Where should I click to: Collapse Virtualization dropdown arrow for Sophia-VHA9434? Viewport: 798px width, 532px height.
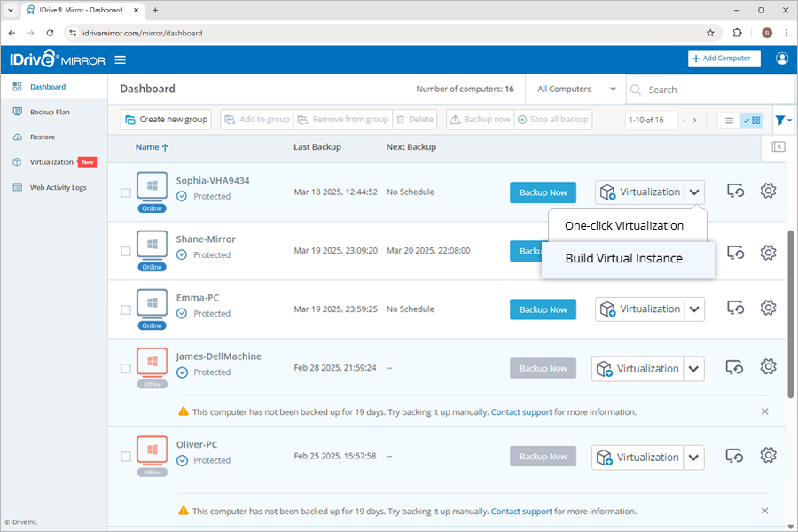694,192
